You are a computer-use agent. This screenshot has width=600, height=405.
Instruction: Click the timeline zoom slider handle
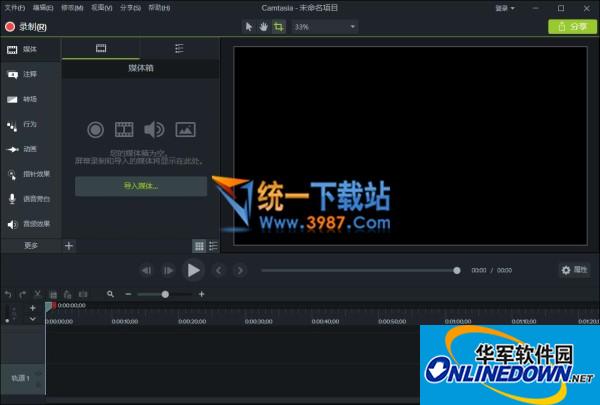point(165,294)
